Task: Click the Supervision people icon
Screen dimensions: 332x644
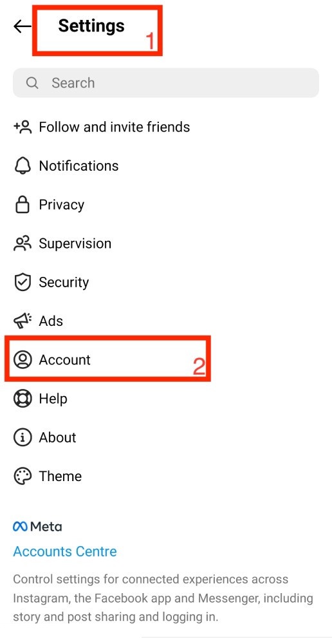Action: tap(23, 243)
